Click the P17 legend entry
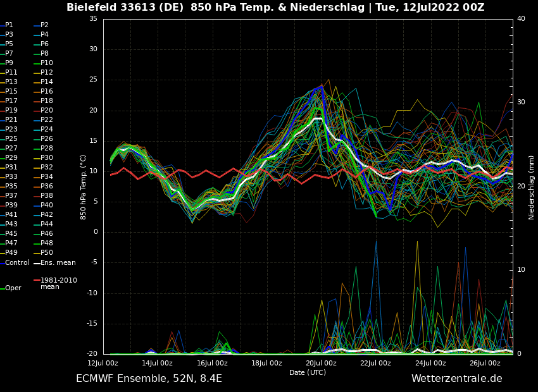Screen dimensions: 538x392 click(11, 101)
